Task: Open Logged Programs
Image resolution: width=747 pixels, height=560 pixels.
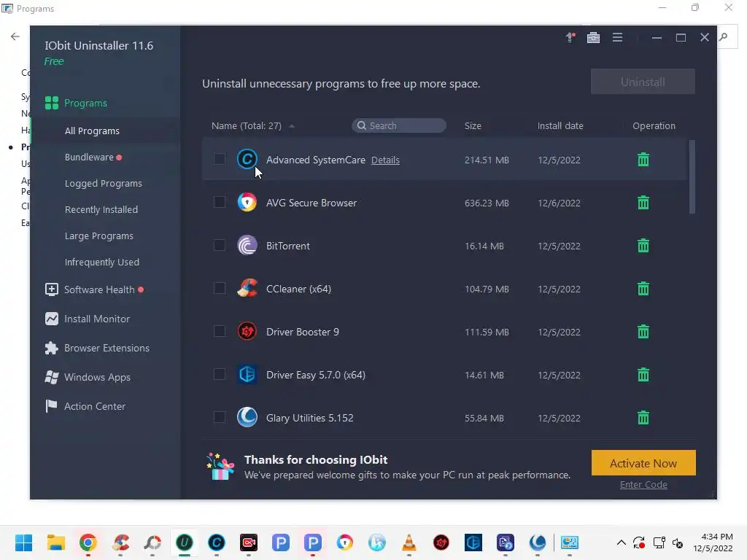Action: tap(104, 183)
